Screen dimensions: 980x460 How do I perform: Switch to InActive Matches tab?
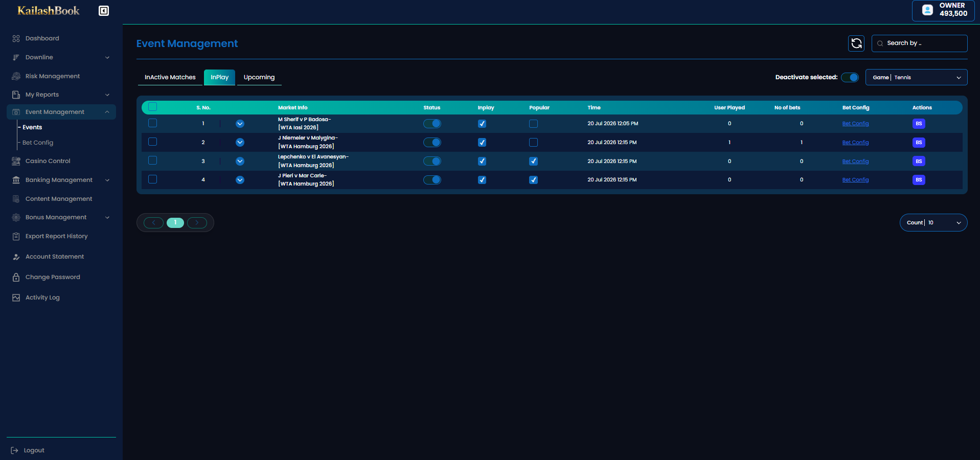point(170,77)
